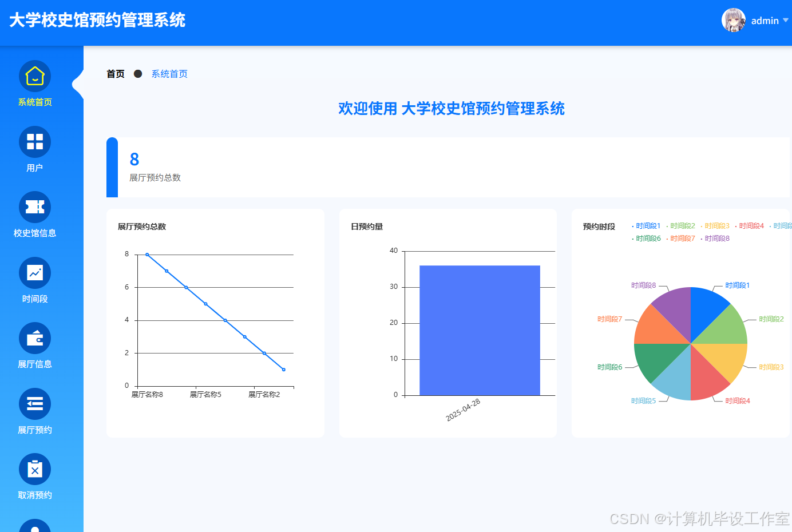Click the 欢迎使用 welcome heading
Screen dimensions: 792x532
[452, 109]
